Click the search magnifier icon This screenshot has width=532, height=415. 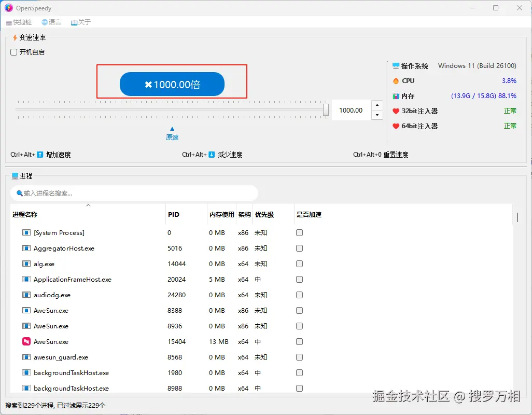tap(20, 193)
